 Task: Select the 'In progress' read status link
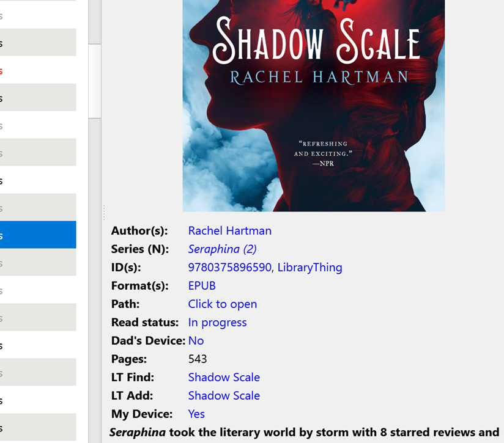pyautogui.click(x=217, y=322)
